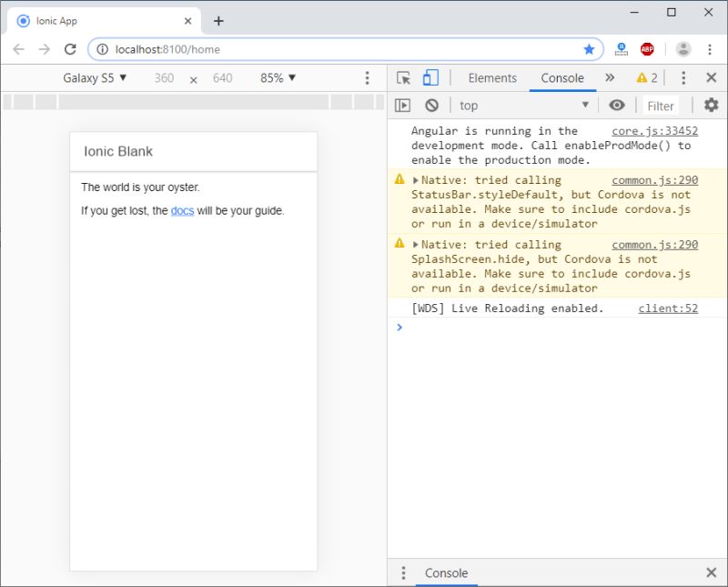Click the console prompt input line
The height and width of the screenshot is (587, 728).
coord(557,328)
